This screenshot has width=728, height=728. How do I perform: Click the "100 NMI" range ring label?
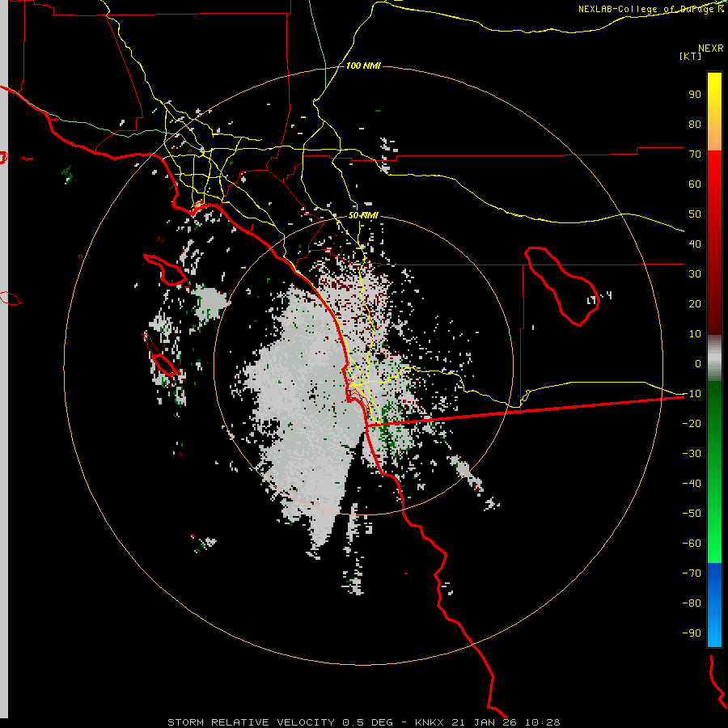click(363, 66)
